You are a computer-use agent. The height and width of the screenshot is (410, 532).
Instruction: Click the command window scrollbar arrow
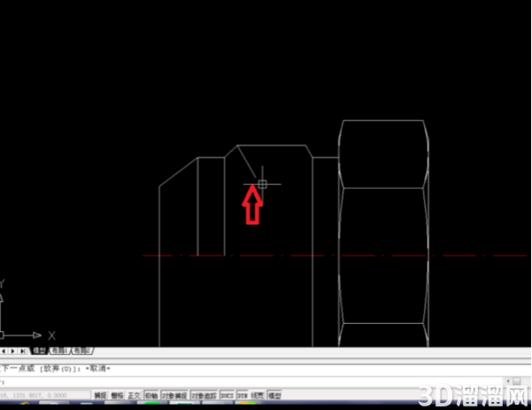click(x=508, y=381)
